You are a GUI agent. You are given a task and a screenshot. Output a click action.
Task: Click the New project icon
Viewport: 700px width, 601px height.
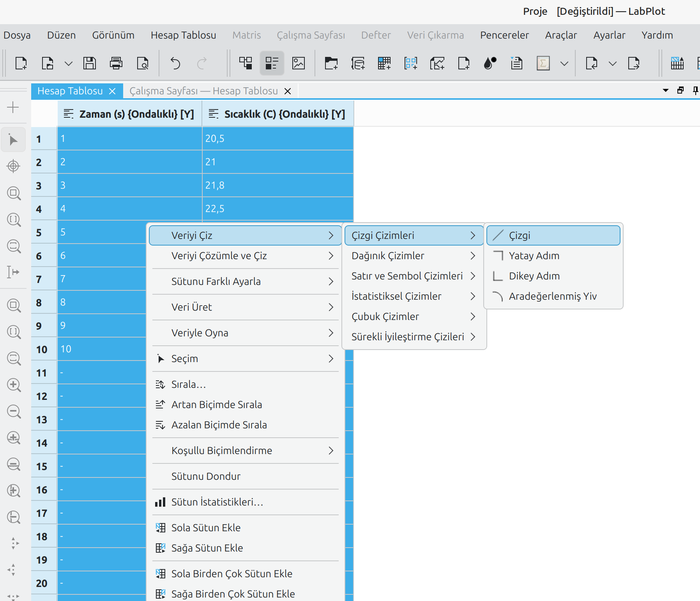click(x=21, y=63)
